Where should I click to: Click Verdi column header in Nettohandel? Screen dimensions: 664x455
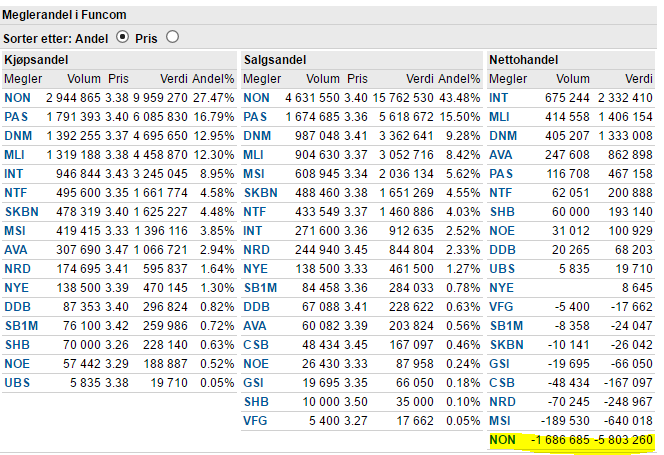click(639, 79)
